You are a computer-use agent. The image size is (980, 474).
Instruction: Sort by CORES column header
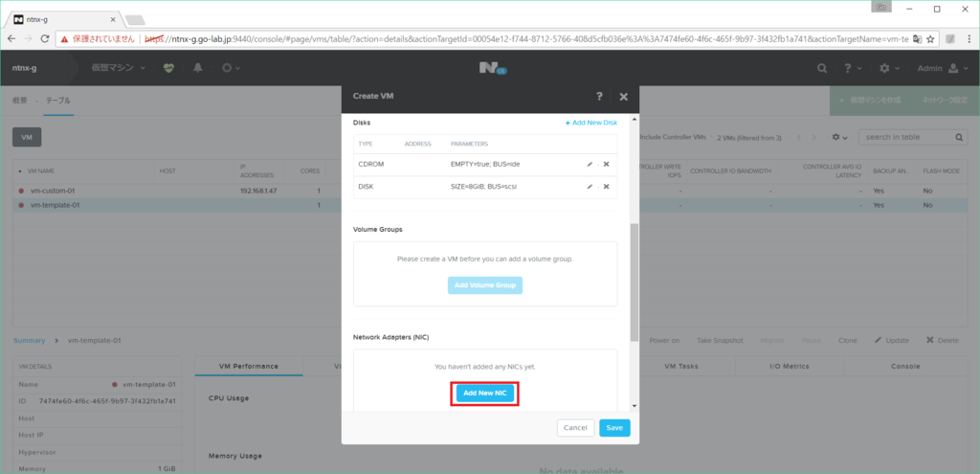tap(309, 170)
